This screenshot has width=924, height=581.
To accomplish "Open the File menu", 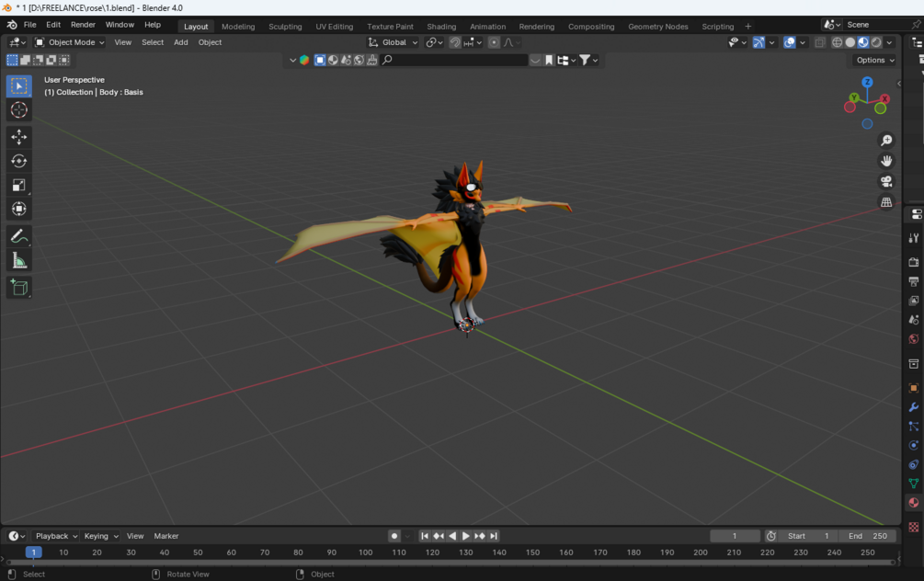I will [29, 25].
